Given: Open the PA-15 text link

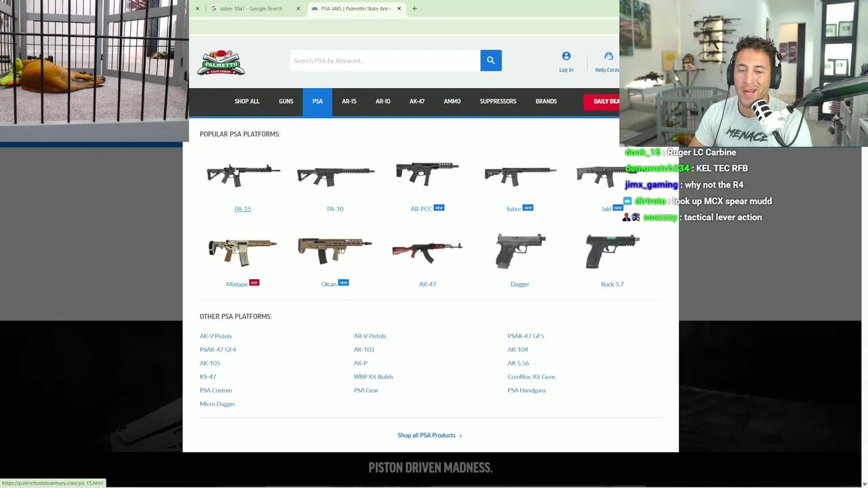Looking at the screenshot, I should [243, 209].
